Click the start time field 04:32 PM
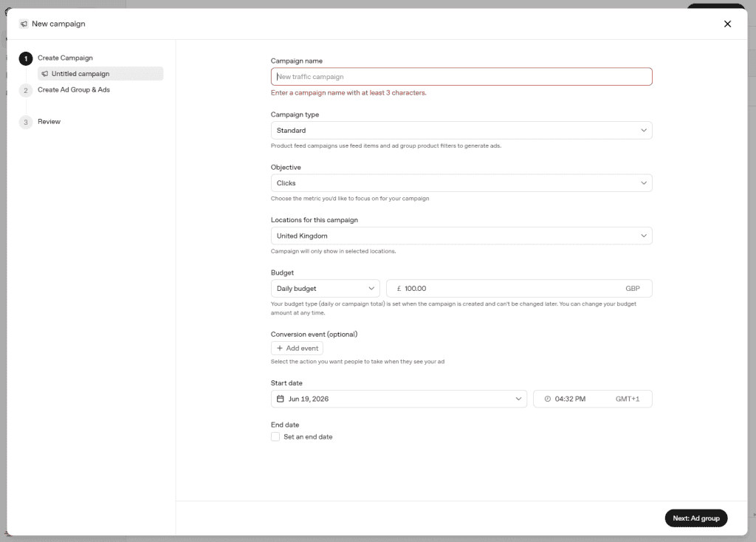 pos(593,399)
